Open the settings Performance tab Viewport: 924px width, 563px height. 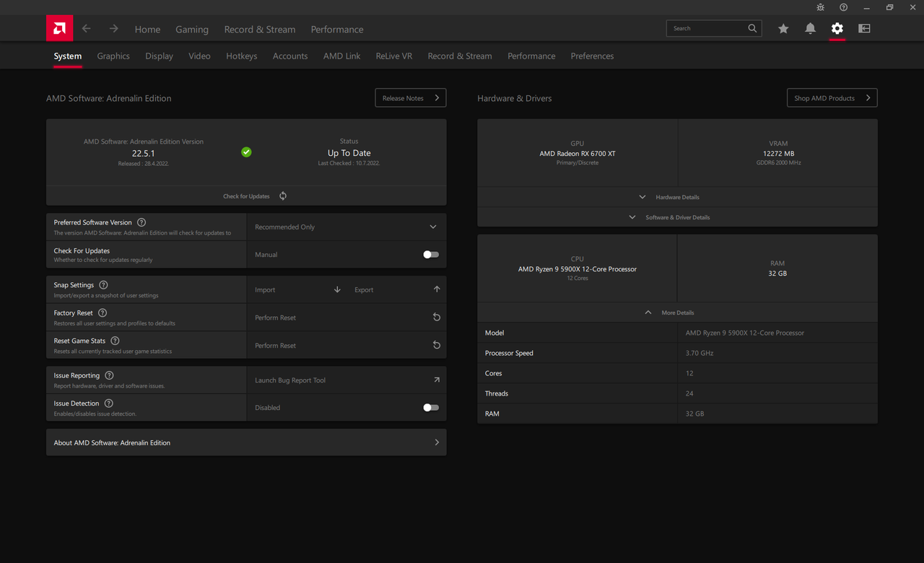coord(531,56)
